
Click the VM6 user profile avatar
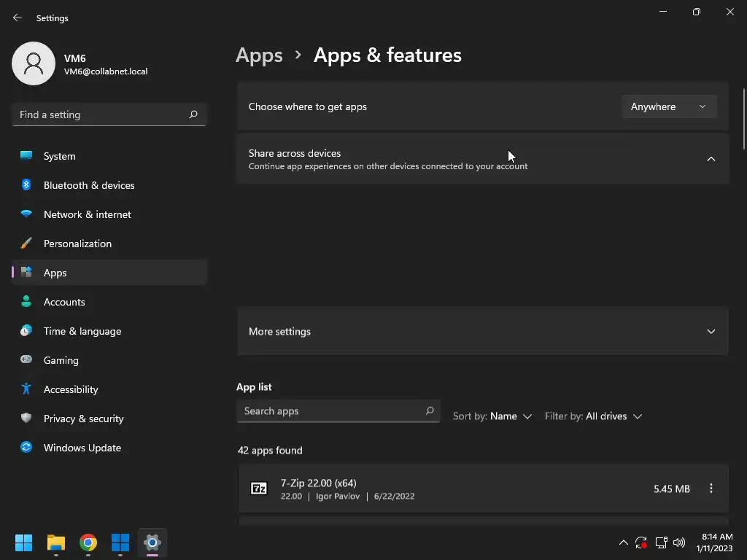point(34,63)
